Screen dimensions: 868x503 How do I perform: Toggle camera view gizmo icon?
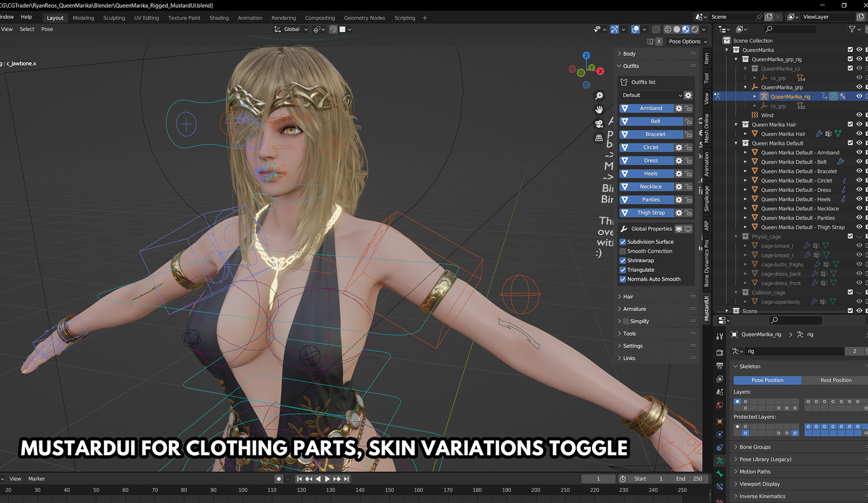pyautogui.click(x=599, y=124)
